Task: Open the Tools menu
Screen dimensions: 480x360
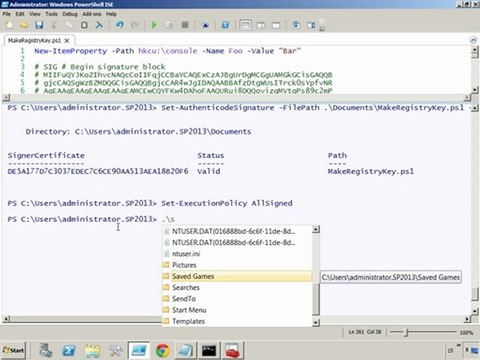Action: (x=51, y=14)
